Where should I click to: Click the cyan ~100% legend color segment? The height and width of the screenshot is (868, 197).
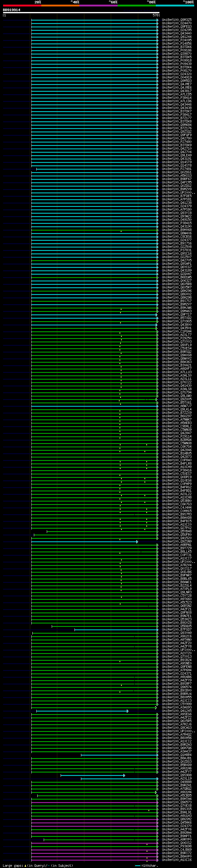(175, 6)
